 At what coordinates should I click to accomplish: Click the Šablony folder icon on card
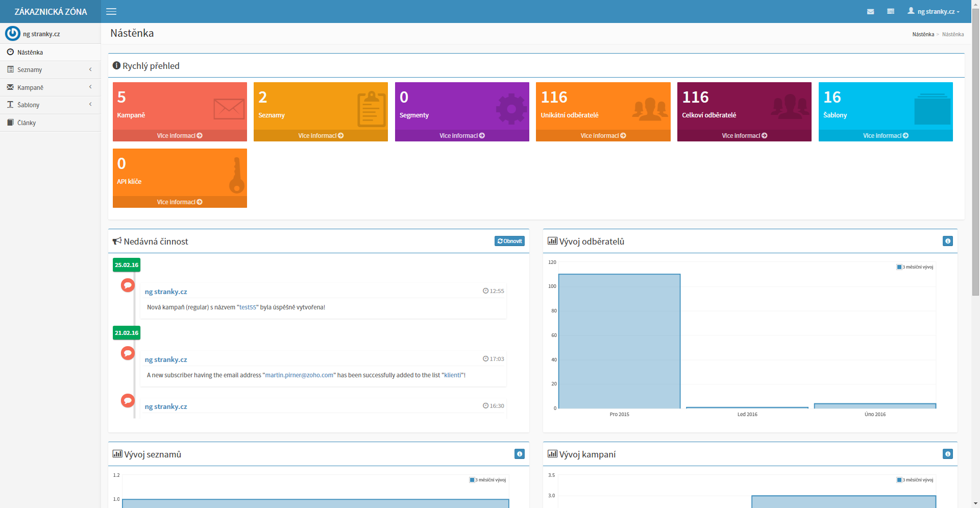[933, 109]
